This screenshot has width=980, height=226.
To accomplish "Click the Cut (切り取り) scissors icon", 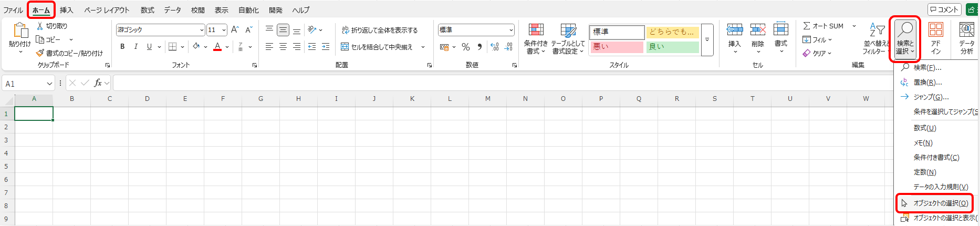I will click(x=40, y=26).
